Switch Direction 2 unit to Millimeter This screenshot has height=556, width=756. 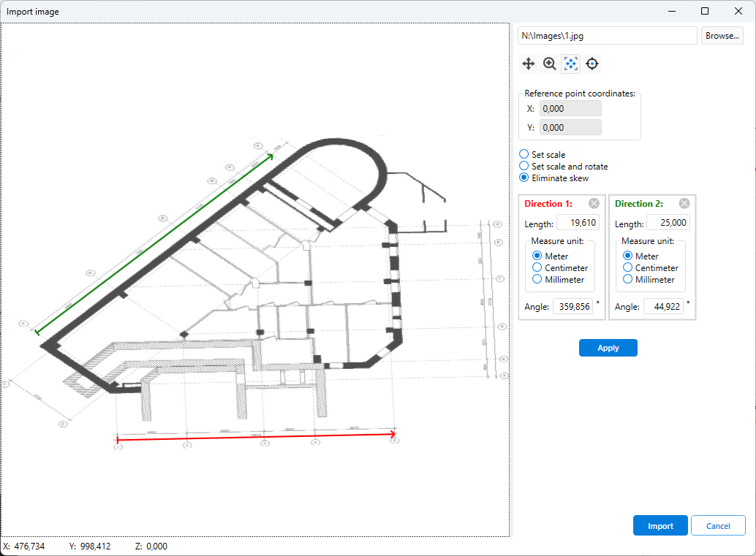(627, 279)
